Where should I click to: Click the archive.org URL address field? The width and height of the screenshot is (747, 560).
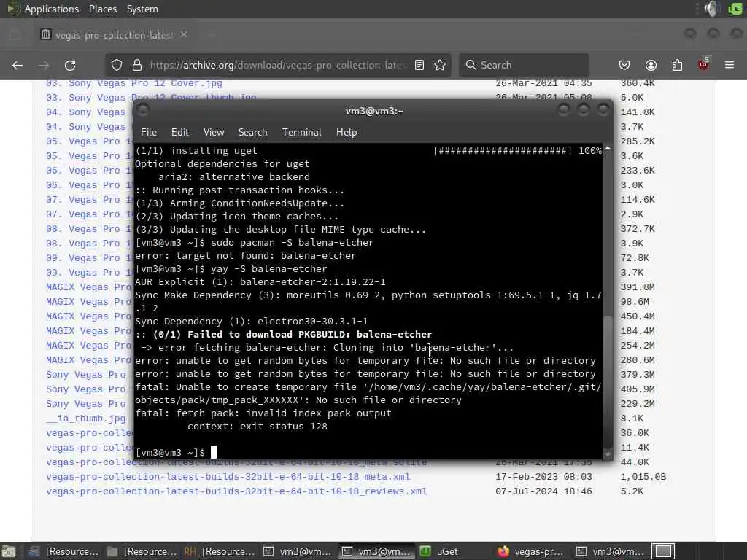[279, 65]
